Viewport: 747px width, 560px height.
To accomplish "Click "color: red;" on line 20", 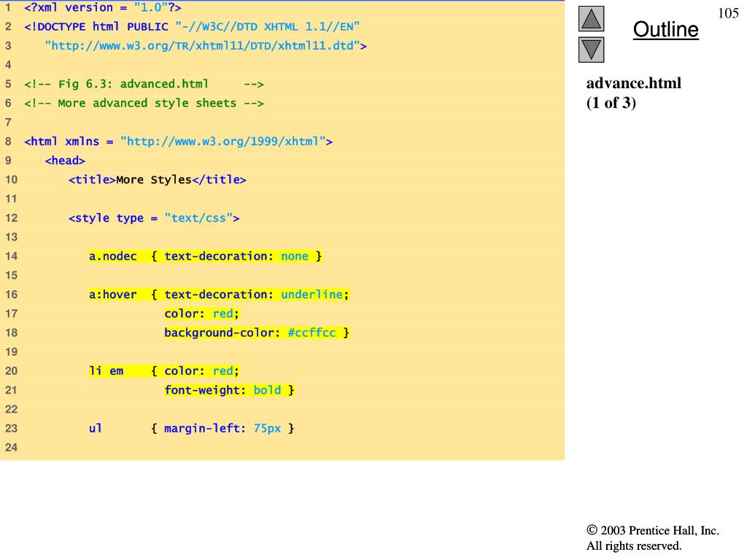I will point(201,371).
